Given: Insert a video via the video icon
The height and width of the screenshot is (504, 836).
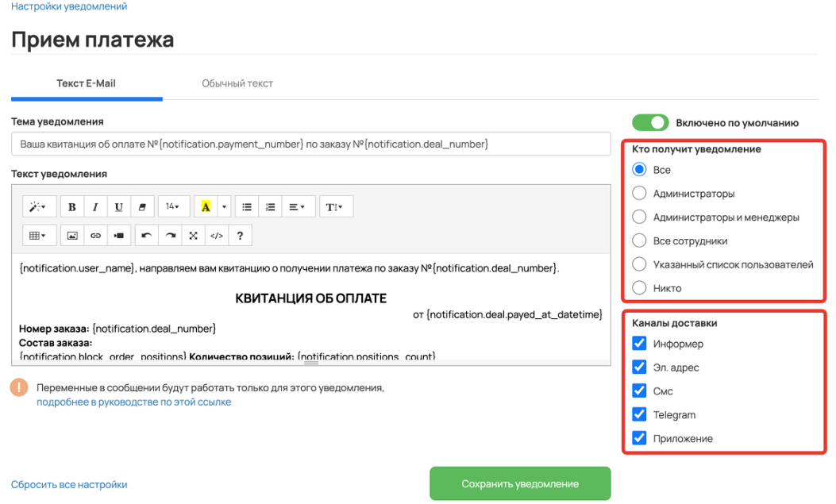Looking at the screenshot, I should point(119,236).
